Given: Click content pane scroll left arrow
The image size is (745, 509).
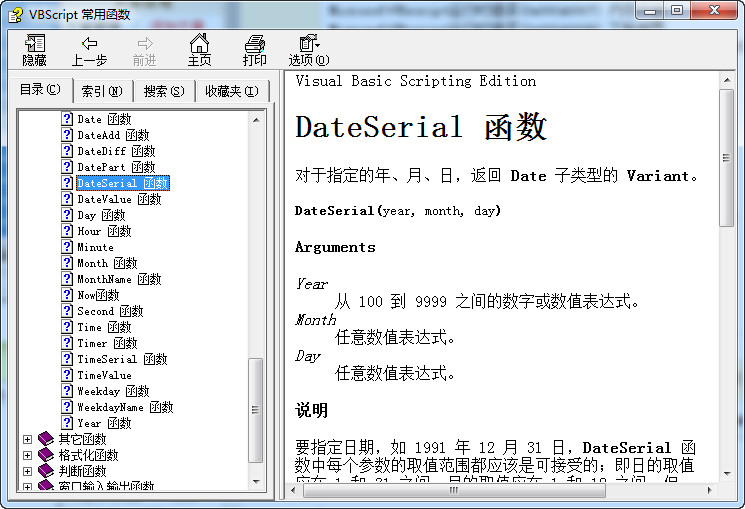Looking at the screenshot, I should 293,490.
